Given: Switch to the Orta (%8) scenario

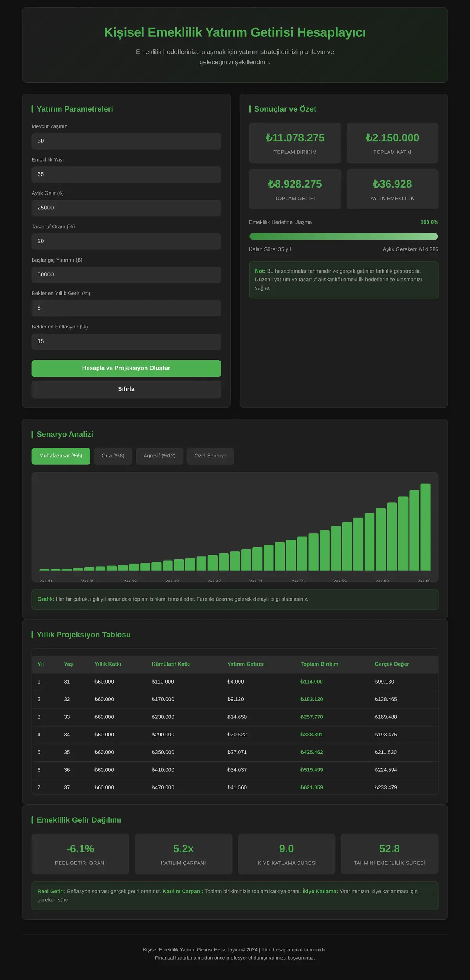Looking at the screenshot, I should [113, 456].
